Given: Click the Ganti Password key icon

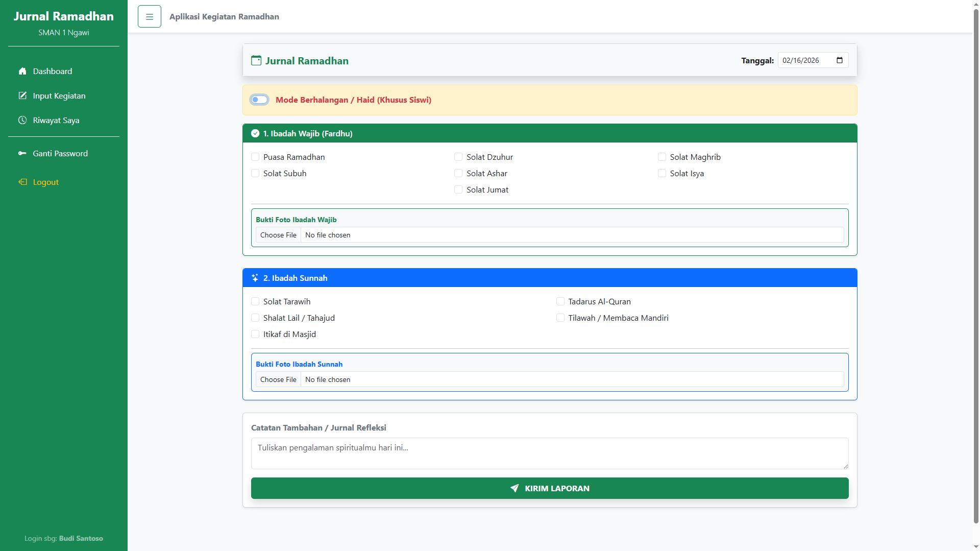Looking at the screenshot, I should coord(22,153).
